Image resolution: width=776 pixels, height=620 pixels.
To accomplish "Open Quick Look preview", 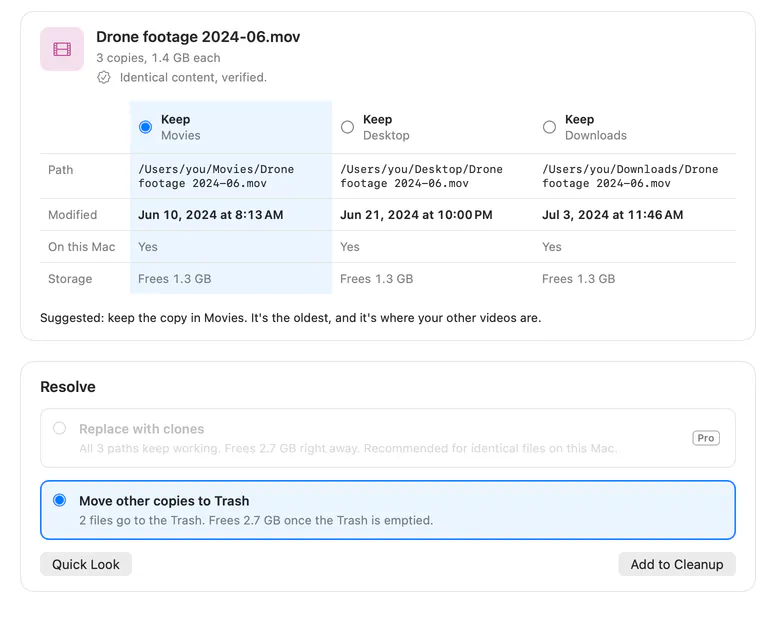I will pyautogui.click(x=86, y=564).
